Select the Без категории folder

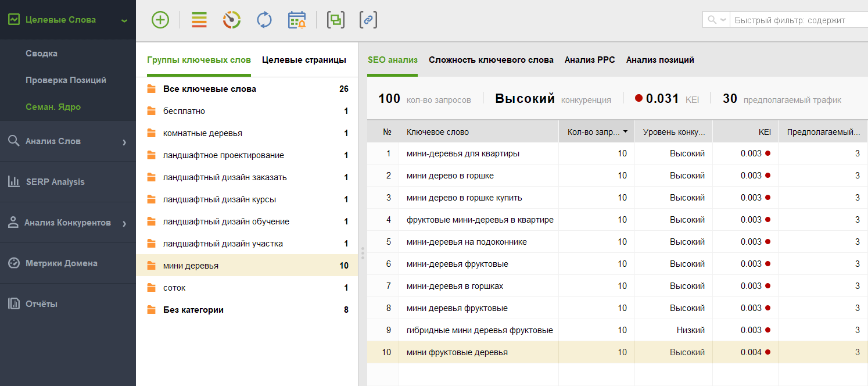coord(247,310)
